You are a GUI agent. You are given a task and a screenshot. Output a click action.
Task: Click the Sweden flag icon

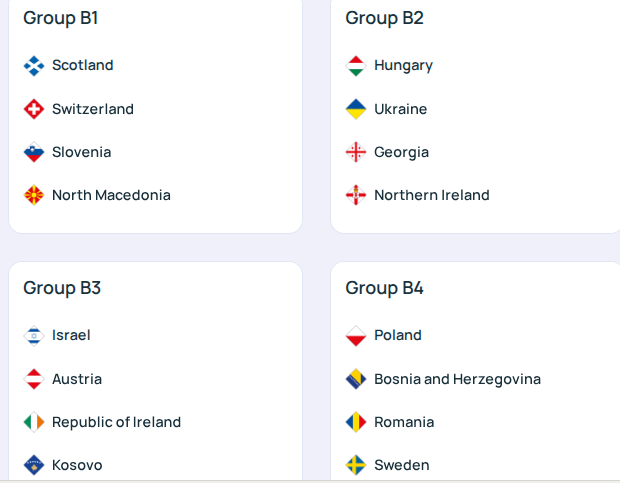356,465
